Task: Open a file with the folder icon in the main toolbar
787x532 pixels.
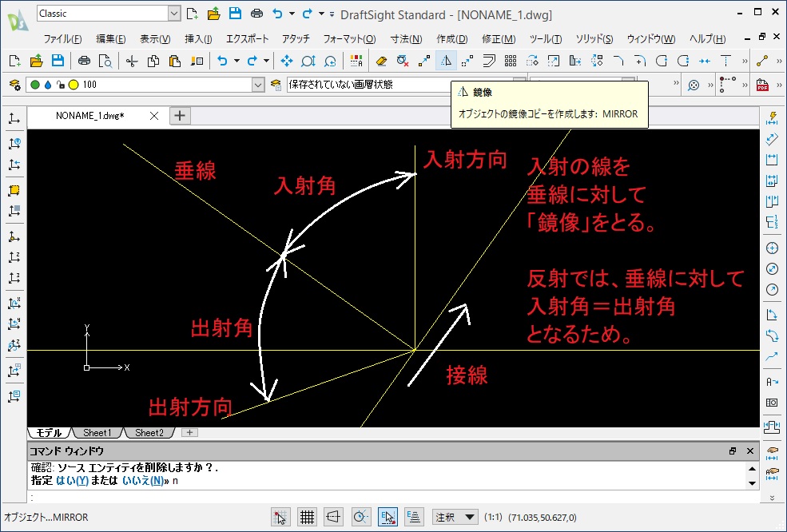Action: pyautogui.click(x=36, y=62)
